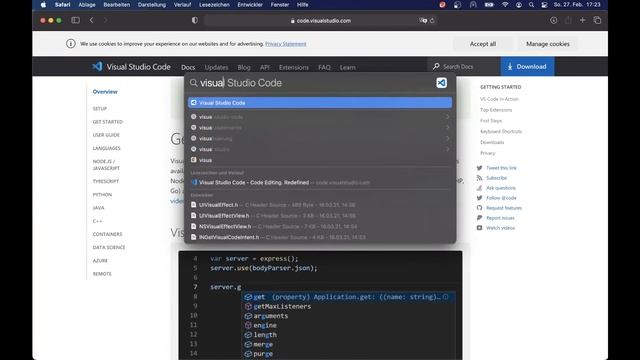
Task: Click the Spotlight magnifier icon in the macOS menu bar
Action: [531, 5]
